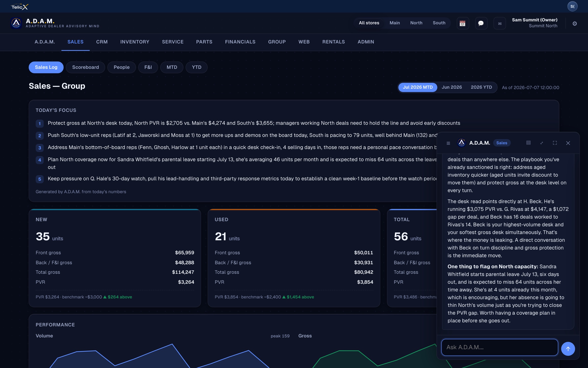This screenshot has height=368, width=588.
Task: Open the A.D.A.M. main nav tab
Action: [x=45, y=42]
